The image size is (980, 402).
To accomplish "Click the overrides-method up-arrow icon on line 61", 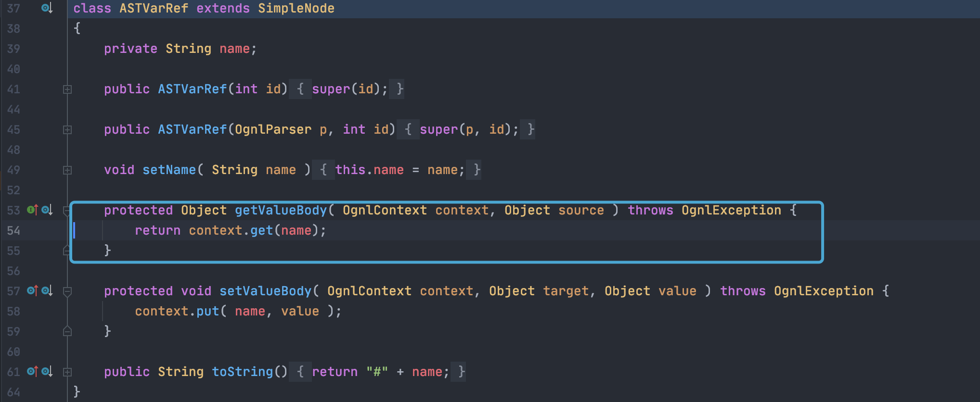I will (x=32, y=372).
